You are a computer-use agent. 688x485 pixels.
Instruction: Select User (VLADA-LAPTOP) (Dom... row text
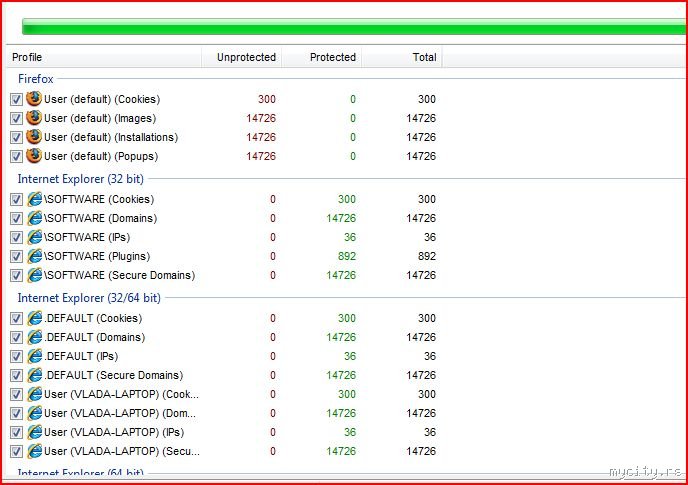(120, 413)
